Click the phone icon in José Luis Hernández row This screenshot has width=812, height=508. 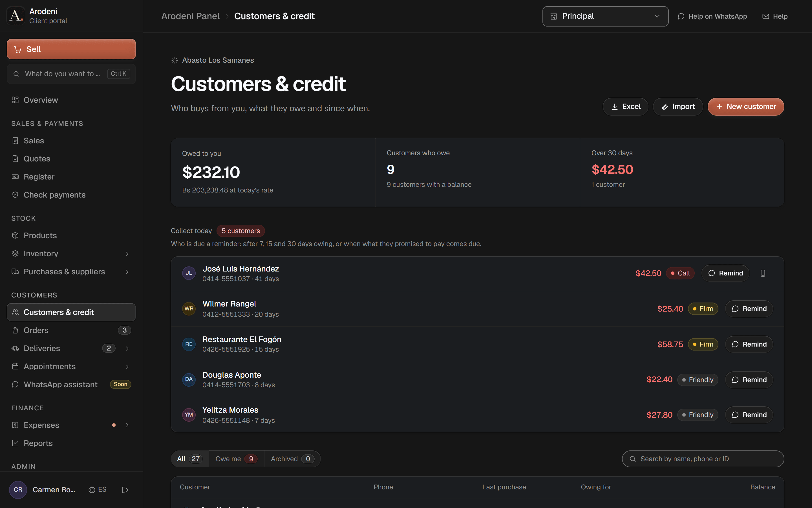pyautogui.click(x=763, y=273)
